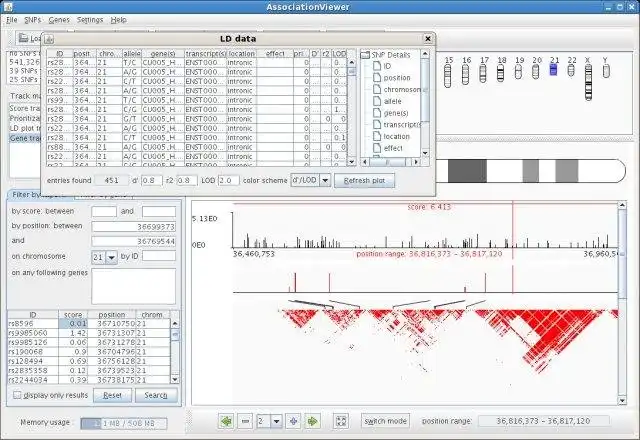Open the Help menu

(118, 20)
